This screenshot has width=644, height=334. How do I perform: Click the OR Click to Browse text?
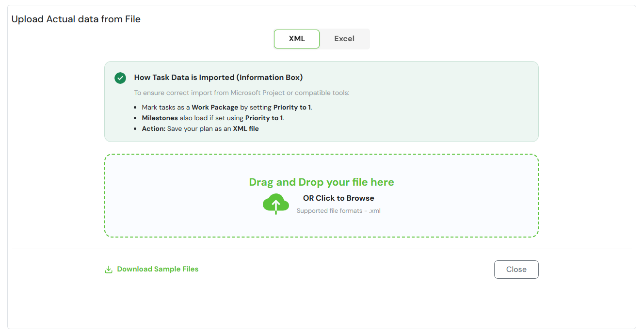click(x=338, y=198)
